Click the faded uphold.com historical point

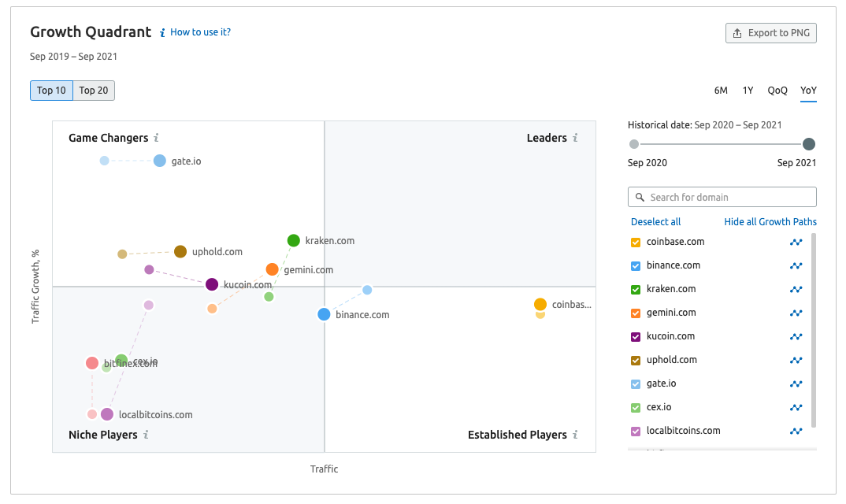[x=122, y=254]
